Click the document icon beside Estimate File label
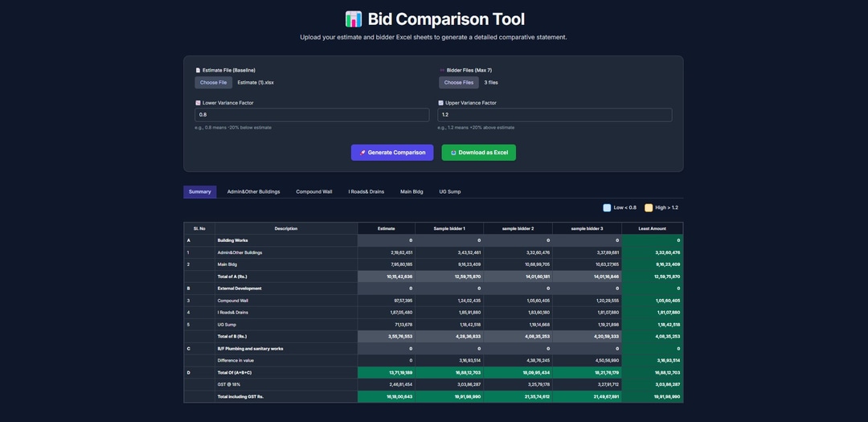This screenshot has height=422, width=868. click(x=198, y=71)
